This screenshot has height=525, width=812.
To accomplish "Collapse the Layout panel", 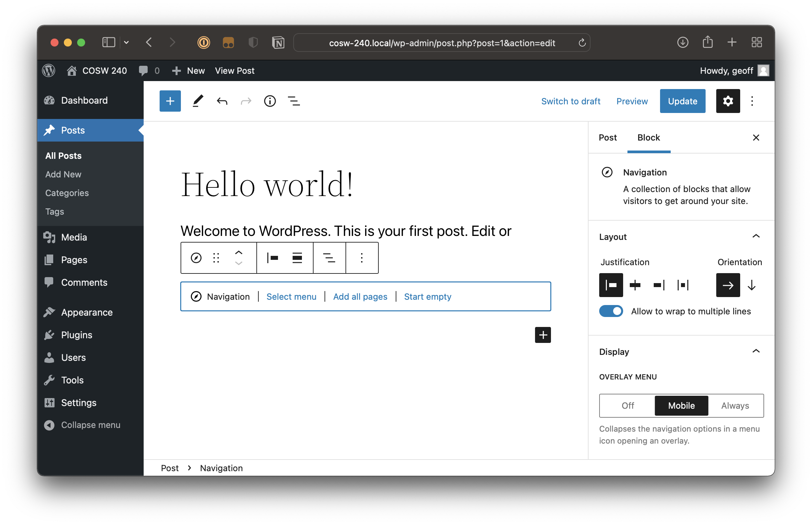I will coord(756,236).
